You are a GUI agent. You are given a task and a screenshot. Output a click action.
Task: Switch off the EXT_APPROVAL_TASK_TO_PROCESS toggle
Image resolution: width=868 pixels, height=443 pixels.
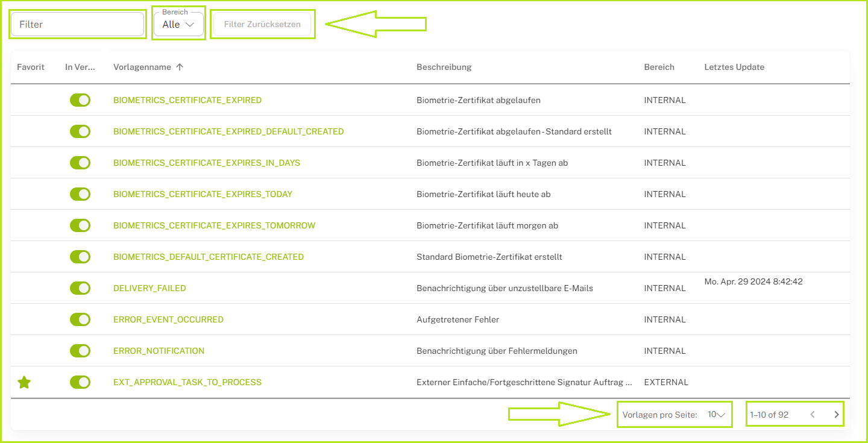point(80,382)
